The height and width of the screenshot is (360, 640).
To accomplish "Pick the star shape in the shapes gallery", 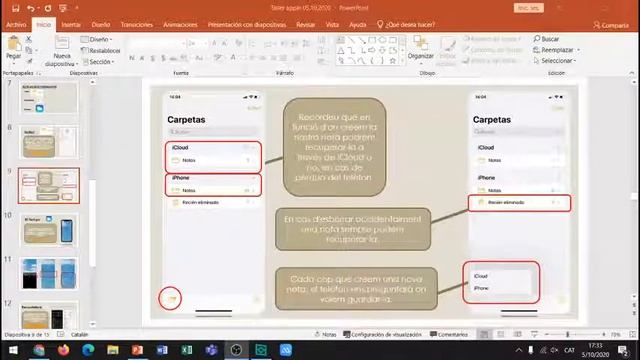I will click(392, 60).
